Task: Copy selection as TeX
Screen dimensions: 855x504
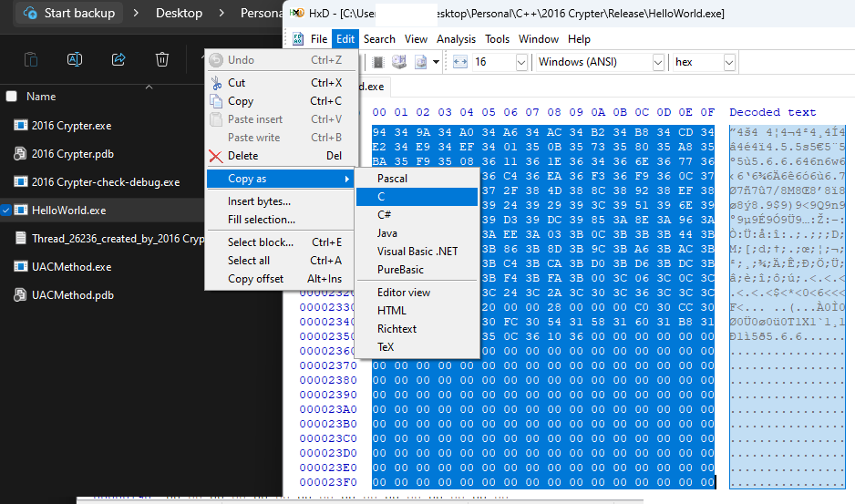Action: 417,347
